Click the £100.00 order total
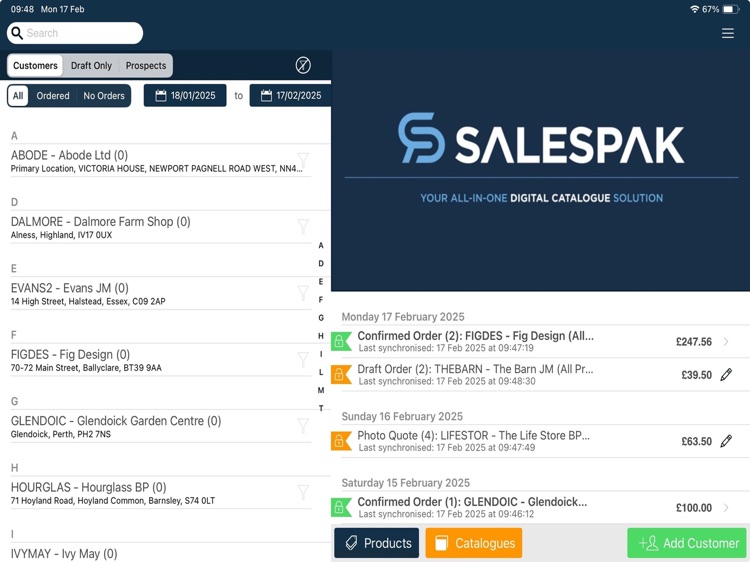750x562 pixels. click(x=694, y=507)
